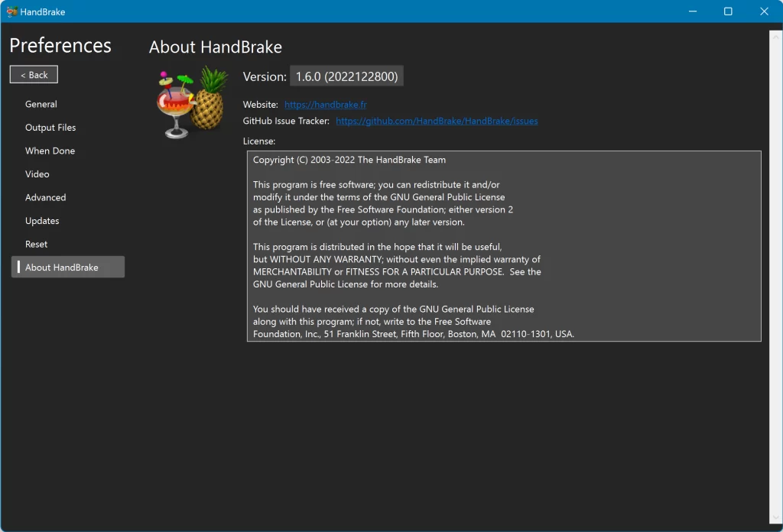Click the 'About HandBrake' page heading
Image resolution: width=783 pixels, height=532 pixels.
click(215, 47)
